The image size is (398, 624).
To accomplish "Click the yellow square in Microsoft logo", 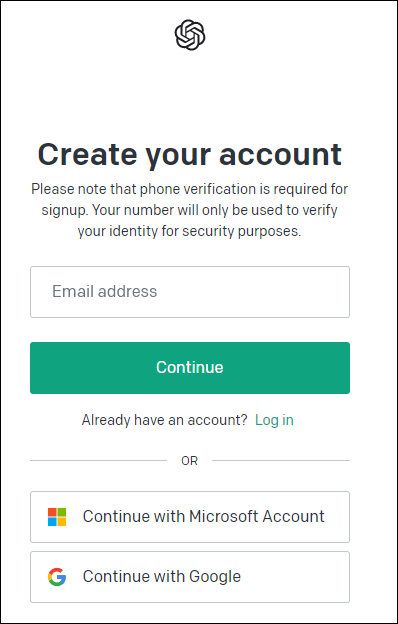I will pos(62,522).
